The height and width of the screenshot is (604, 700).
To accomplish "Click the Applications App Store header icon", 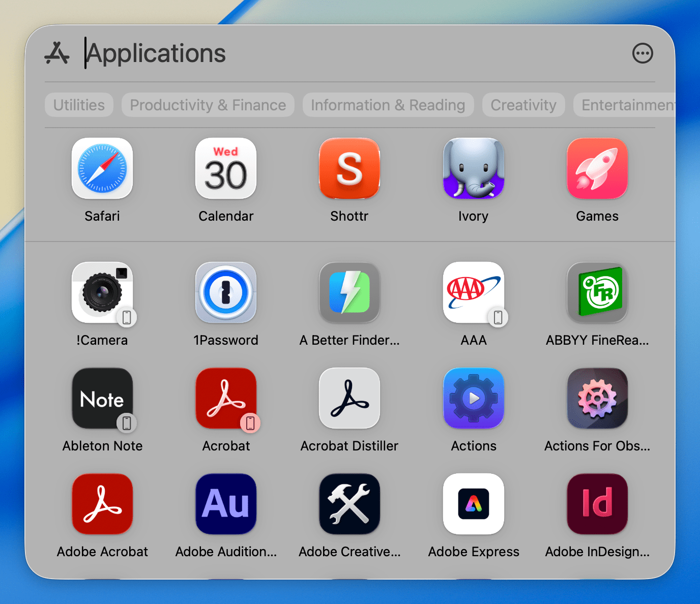I will tap(57, 53).
